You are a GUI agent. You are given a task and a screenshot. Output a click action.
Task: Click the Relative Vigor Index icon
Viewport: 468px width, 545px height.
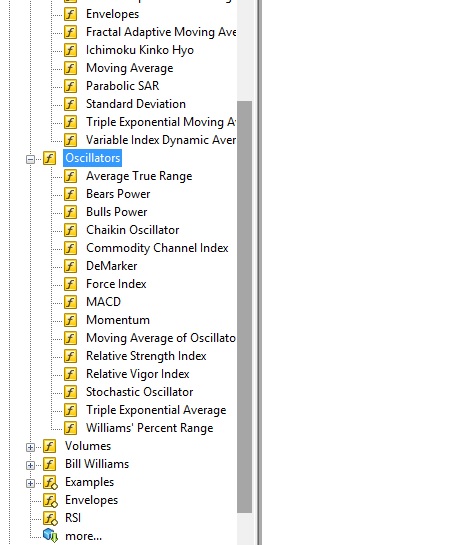(71, 374)
